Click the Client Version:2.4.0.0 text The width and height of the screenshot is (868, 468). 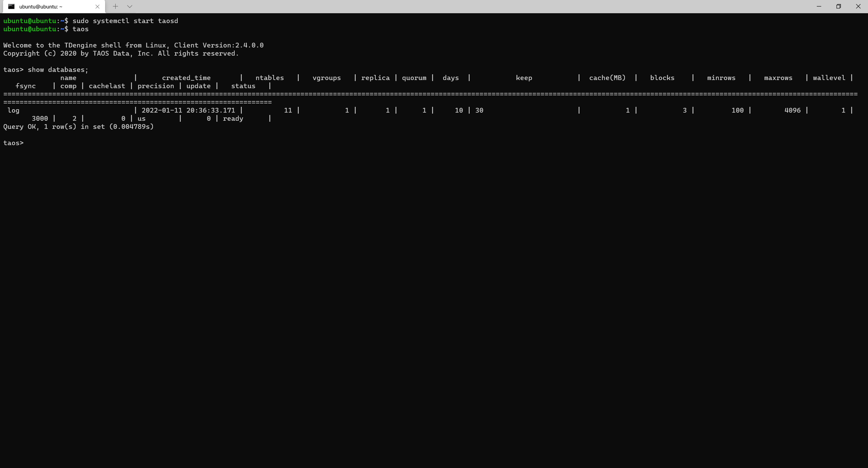coord(219,45)
